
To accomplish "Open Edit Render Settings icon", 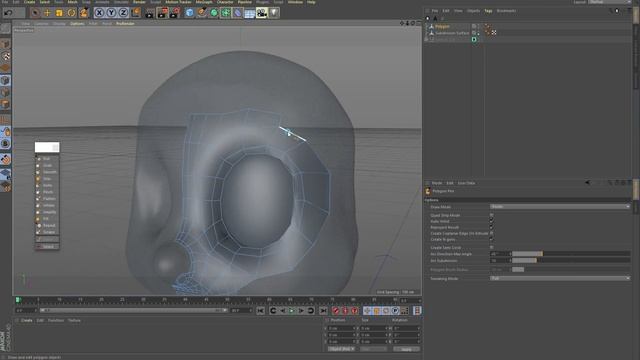I will coord(175,13).
